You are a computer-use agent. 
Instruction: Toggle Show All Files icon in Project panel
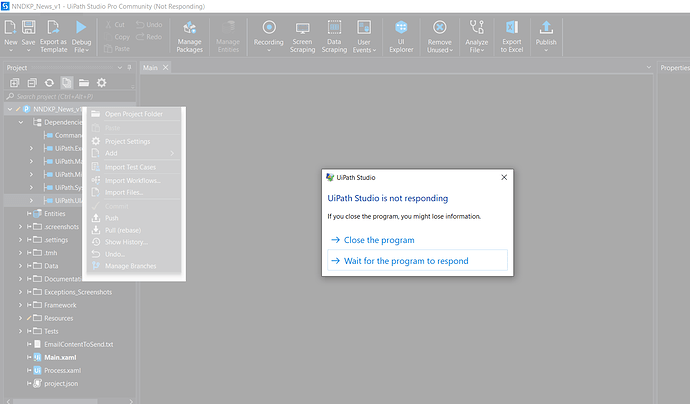(66, 83)
